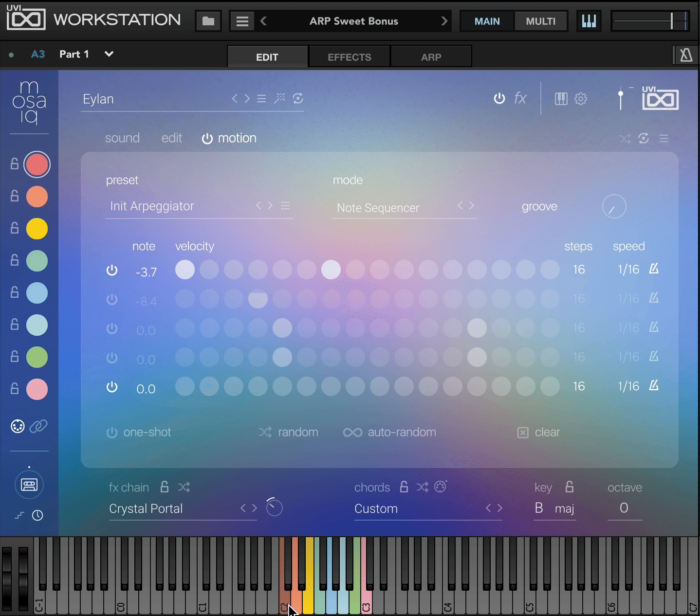Select next Init Arpeggiator preset arrow
Image resolution: width=700 pixels, height=616 pixels.
click(270, 205)
